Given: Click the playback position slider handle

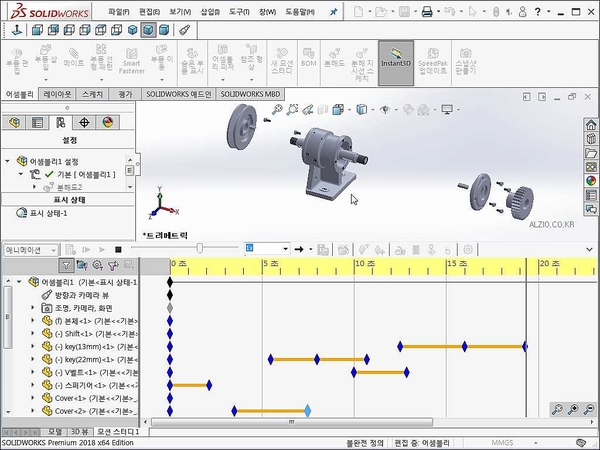Looking at the screenshot, I should [199, 248].
